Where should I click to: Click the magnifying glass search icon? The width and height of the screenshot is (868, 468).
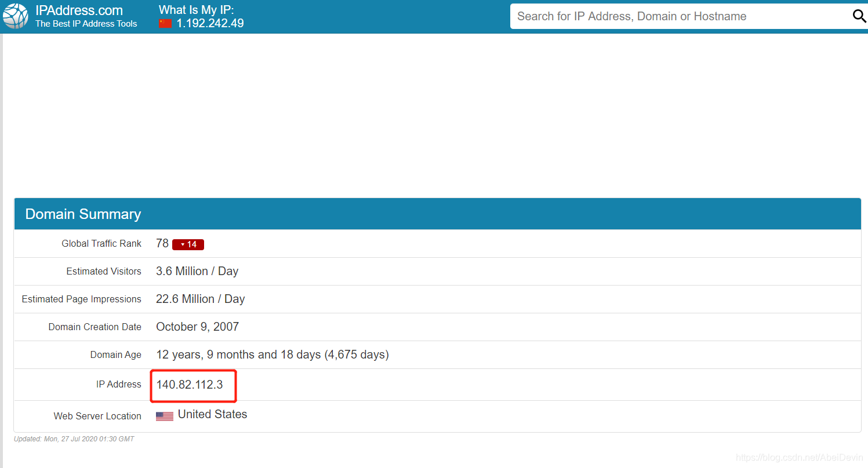coord(859,16)
